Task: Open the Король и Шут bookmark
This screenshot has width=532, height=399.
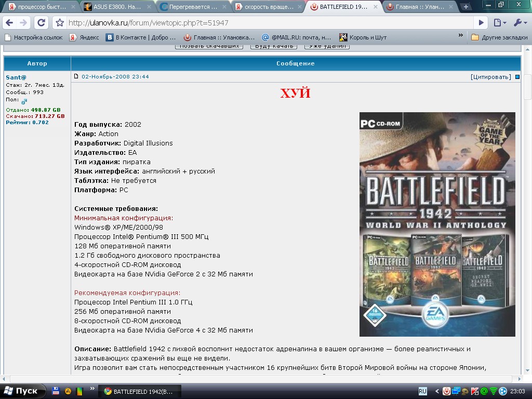Action: pos(363,37)
